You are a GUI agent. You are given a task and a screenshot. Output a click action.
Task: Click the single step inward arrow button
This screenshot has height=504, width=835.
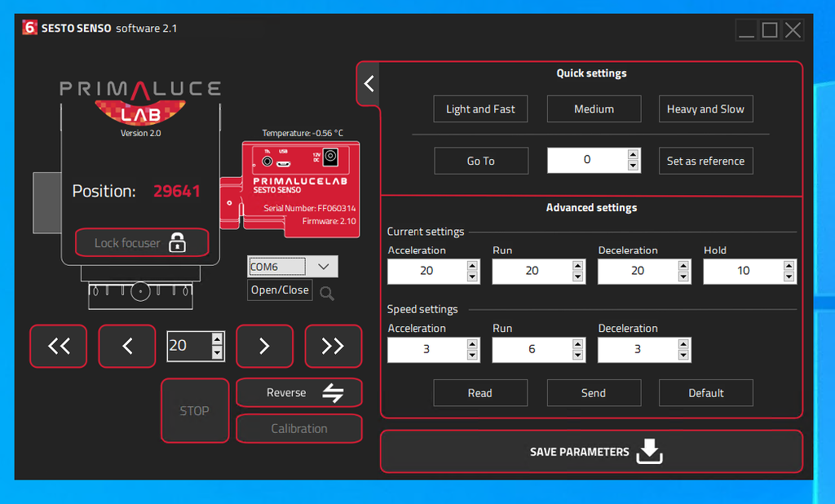[127, 347]
